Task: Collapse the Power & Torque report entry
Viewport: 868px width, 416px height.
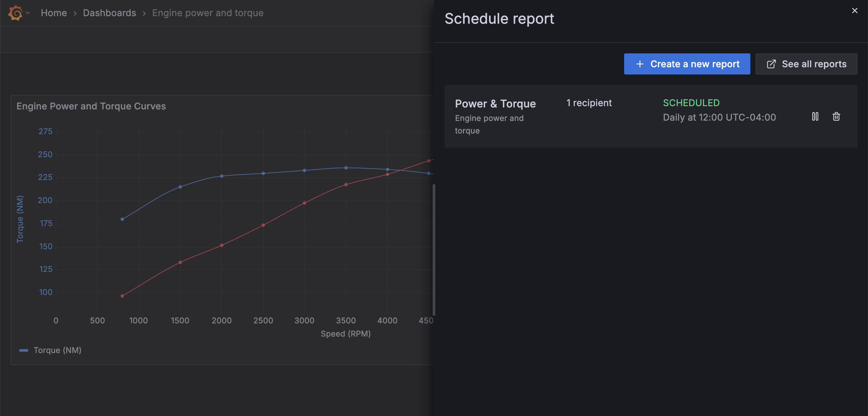Action: click(495, 104)
